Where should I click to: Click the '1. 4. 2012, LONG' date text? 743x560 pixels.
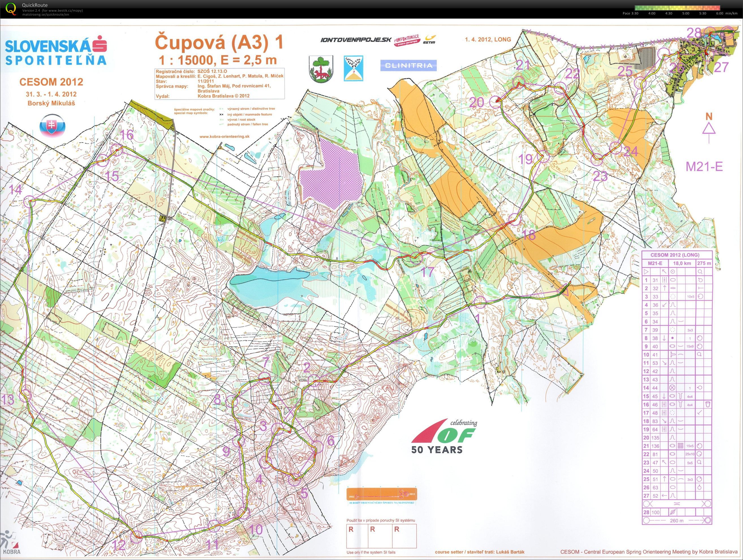click(488, 39)
